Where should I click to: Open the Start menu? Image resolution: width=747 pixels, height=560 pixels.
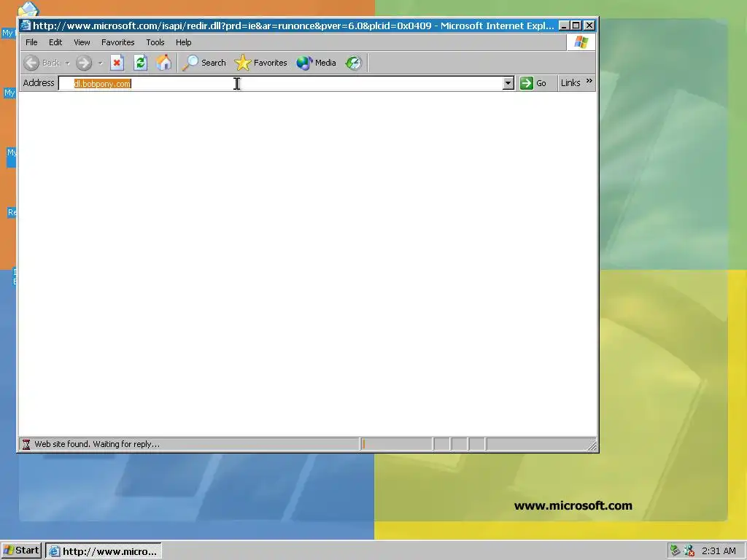point(21,551)
